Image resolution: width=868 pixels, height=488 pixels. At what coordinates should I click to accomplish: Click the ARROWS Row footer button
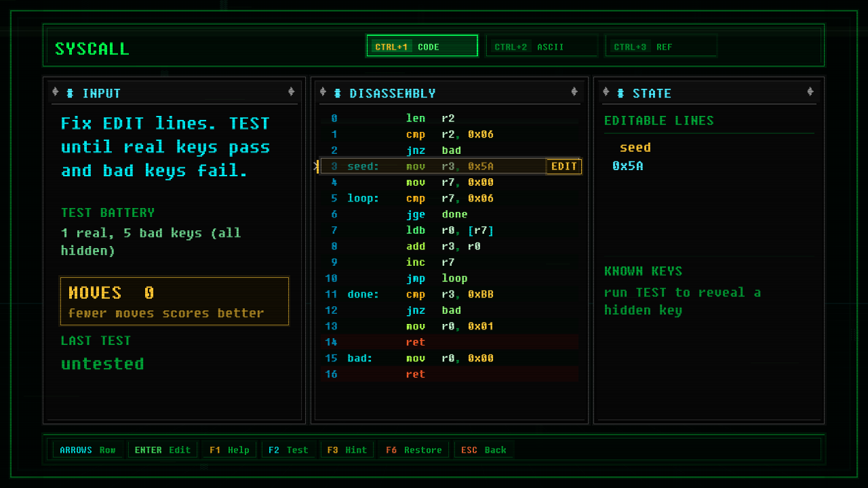point(87,449)
